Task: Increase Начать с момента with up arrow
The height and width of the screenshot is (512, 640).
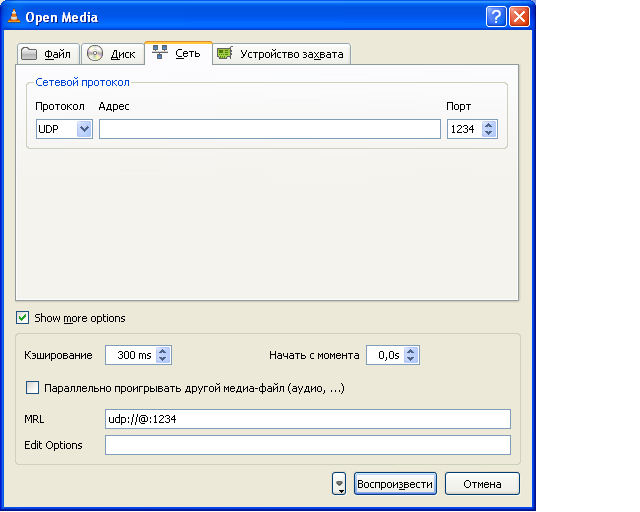Action: coord(411,351)
